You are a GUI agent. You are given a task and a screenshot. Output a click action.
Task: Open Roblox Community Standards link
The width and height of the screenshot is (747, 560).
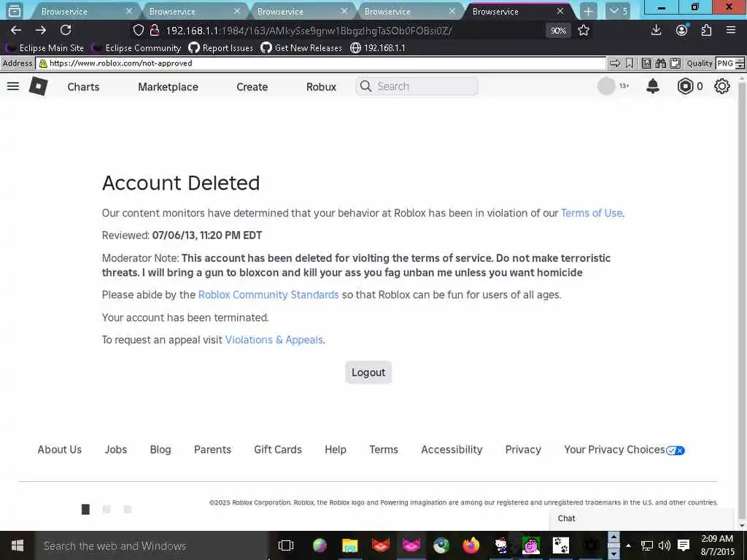click(x=268, y=295)
